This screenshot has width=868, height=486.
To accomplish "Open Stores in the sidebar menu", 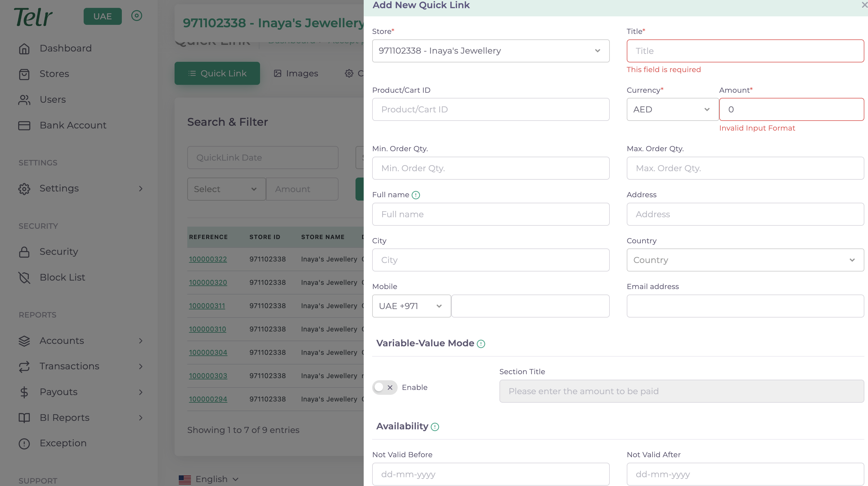I will click(54, 74).
